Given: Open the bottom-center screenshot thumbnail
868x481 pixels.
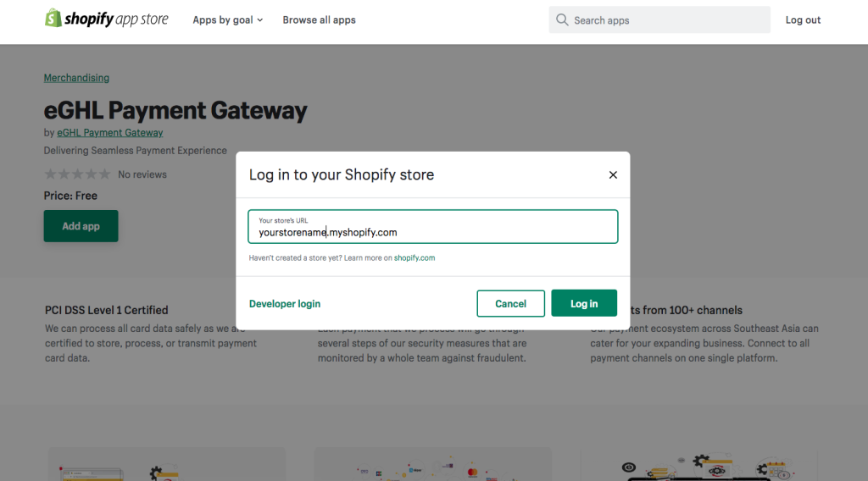Looking at the screenshot, I should tap(433, 464).
